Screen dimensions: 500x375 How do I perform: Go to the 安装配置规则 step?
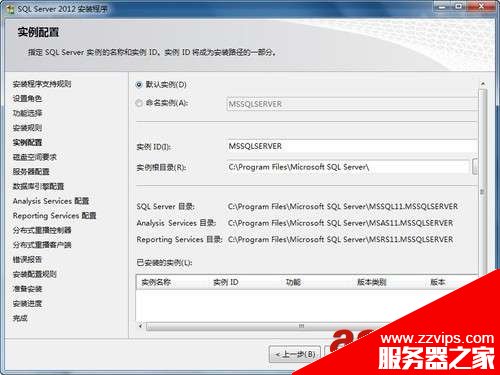[35, 274]
